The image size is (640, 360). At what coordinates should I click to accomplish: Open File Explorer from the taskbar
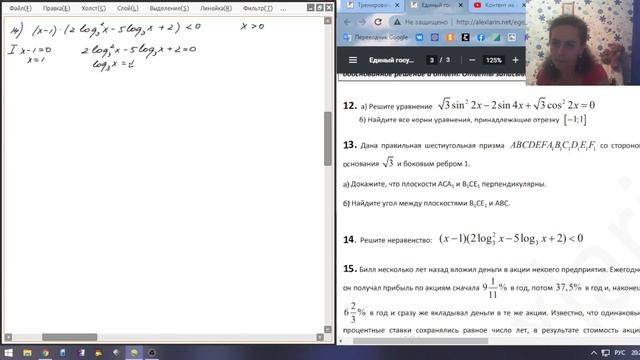pyautogui.click(x=27, y=353)
